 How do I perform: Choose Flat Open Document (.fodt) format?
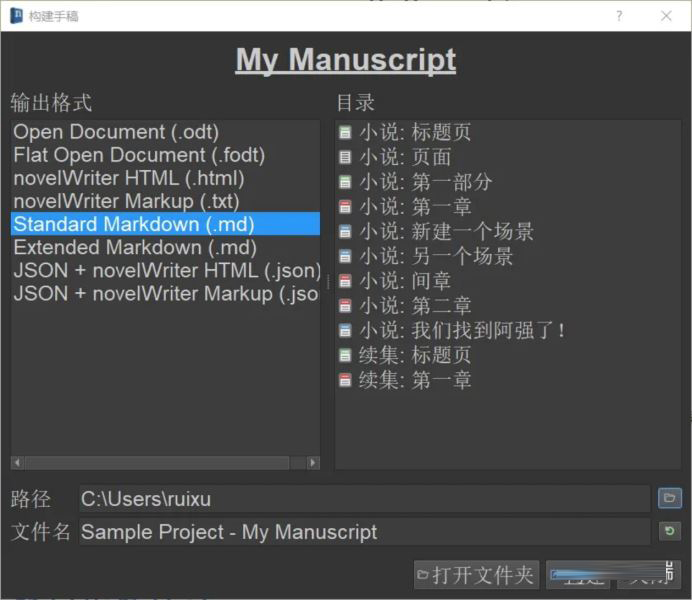point(165,155)
